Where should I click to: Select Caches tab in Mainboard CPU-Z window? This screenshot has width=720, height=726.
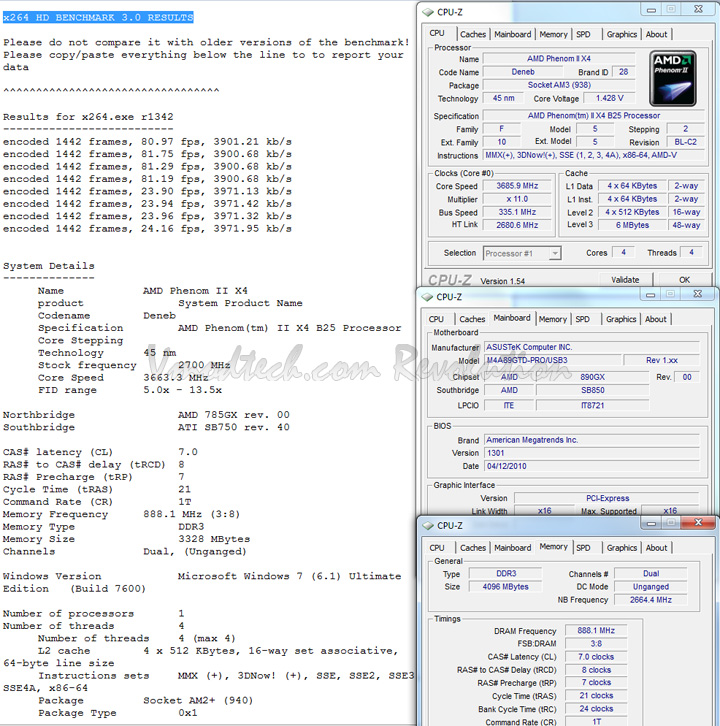pos(472,319)
